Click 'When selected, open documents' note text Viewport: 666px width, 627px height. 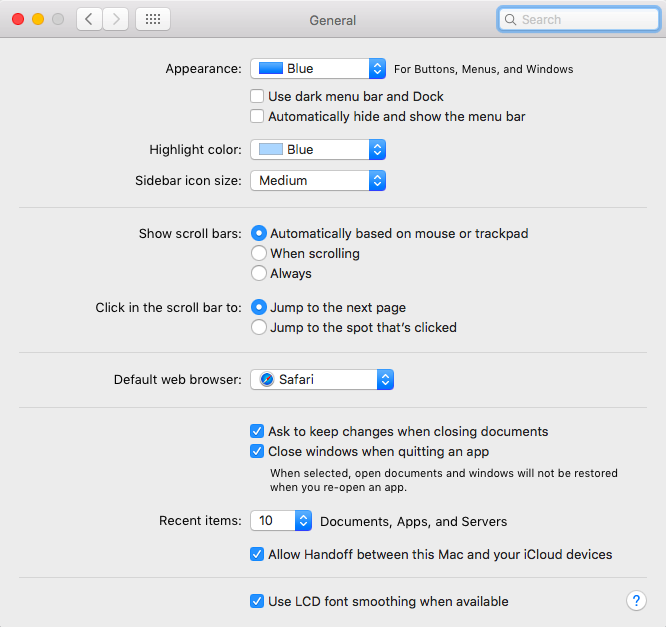point(443,480)
